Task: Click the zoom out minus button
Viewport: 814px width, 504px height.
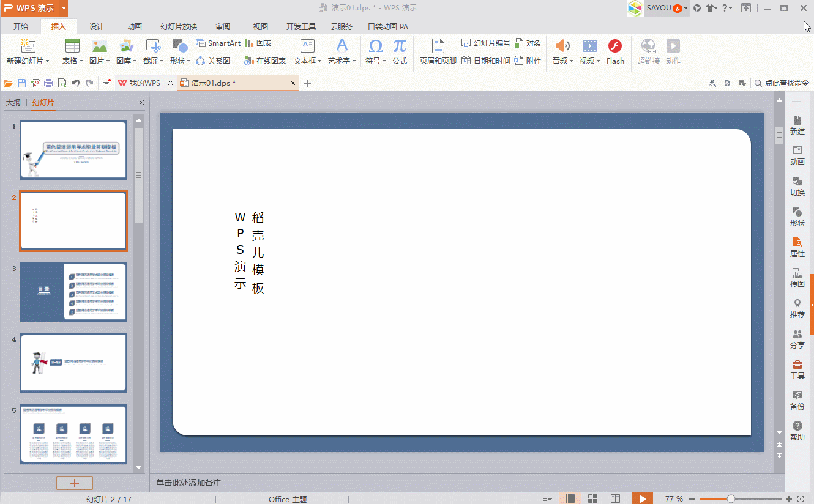Action: [692, 498]
